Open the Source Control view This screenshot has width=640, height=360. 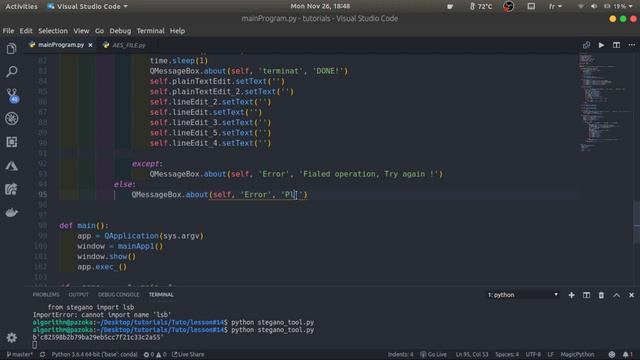[12, 95]
